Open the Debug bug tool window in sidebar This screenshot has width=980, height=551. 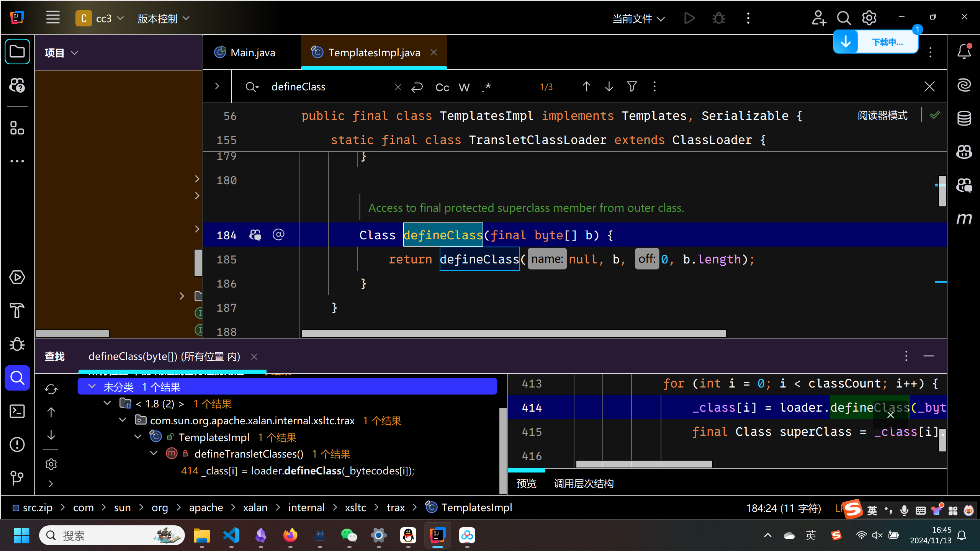pyautogui.click(x=17, y=344)
